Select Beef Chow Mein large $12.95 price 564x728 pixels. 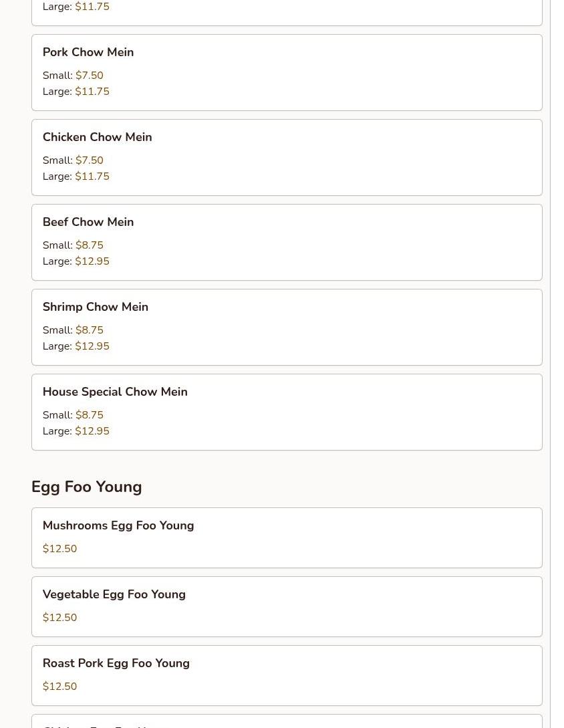pos(92,261)
